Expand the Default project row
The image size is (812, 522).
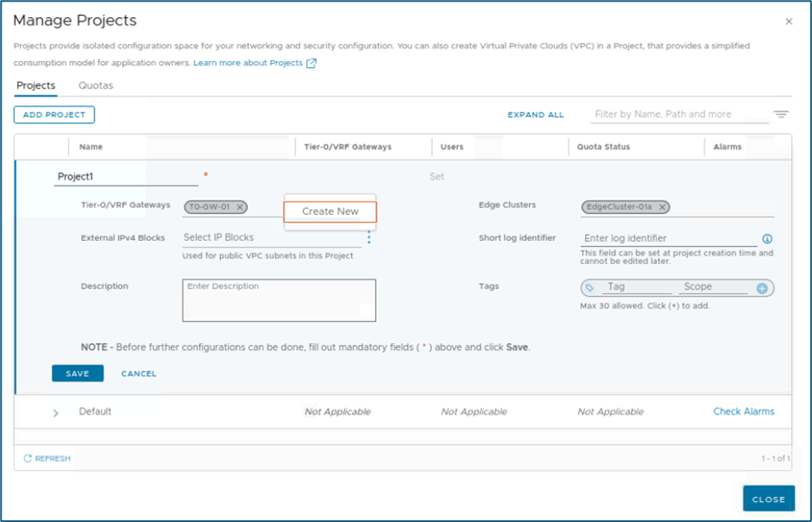coord(56,413)
